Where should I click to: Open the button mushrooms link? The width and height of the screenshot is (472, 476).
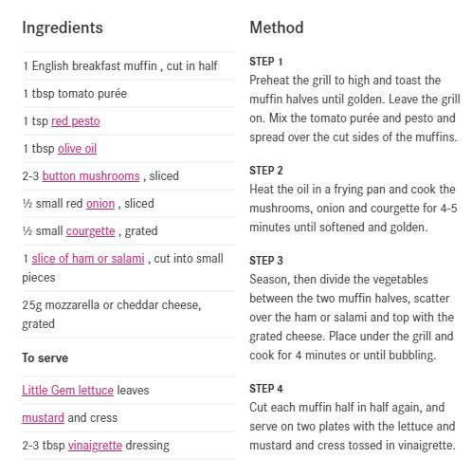(91, 176)
